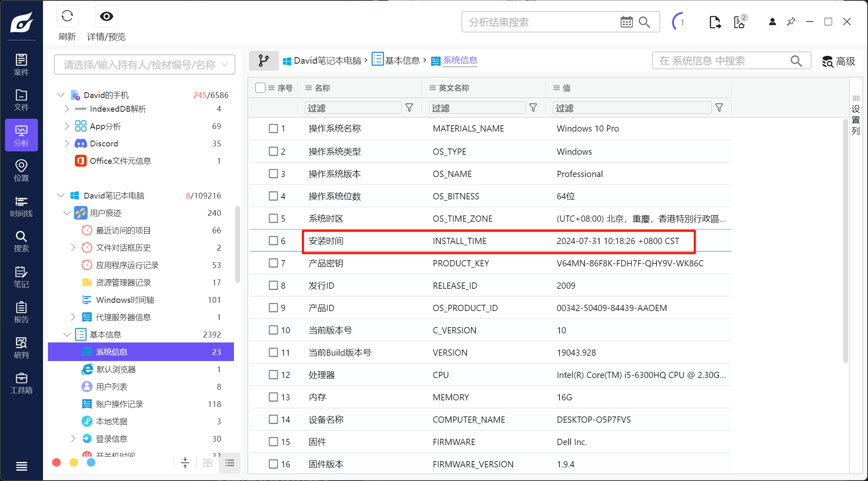Image resolution: width=868 pixels, height=481 pixels.
Task: Click the branch tree icon beside breadcrumb
Action: (263, 61)
